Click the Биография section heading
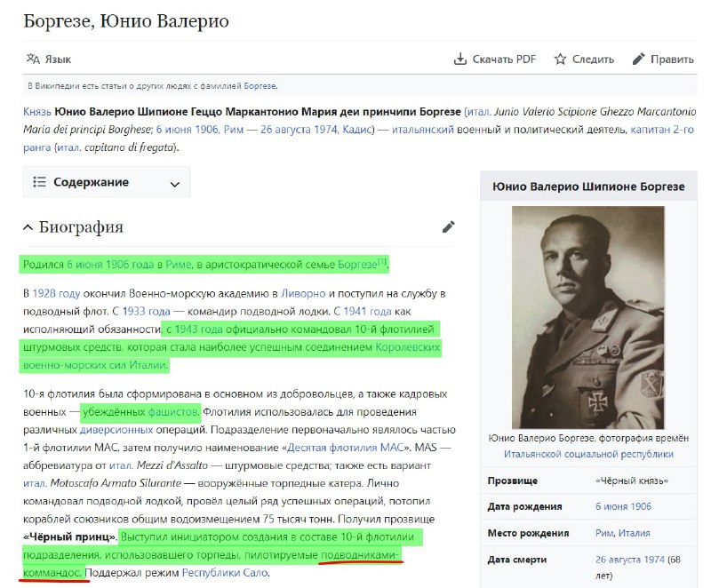Screen dimensions: 711x588 coord(81,227)
